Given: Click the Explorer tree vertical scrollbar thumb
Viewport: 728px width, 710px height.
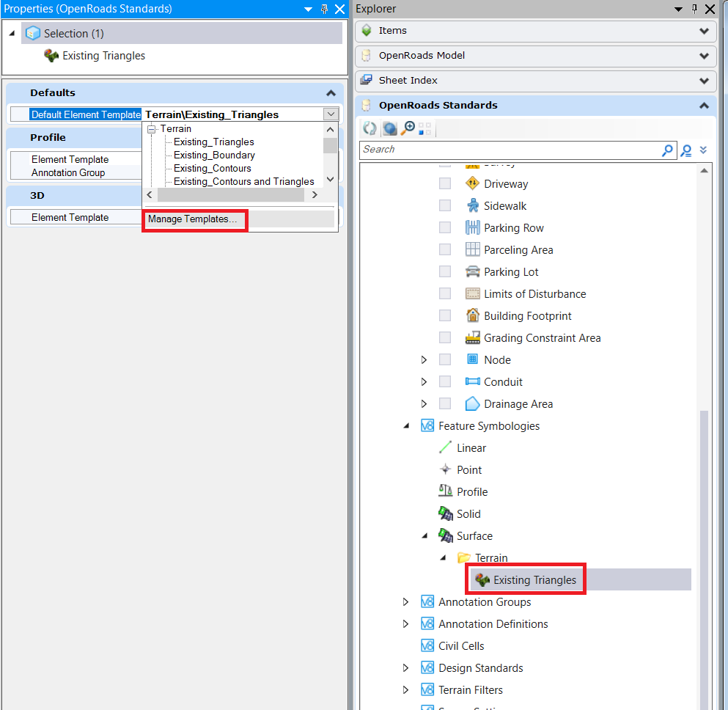Looking at the screenshot, I should coord(704,560).
